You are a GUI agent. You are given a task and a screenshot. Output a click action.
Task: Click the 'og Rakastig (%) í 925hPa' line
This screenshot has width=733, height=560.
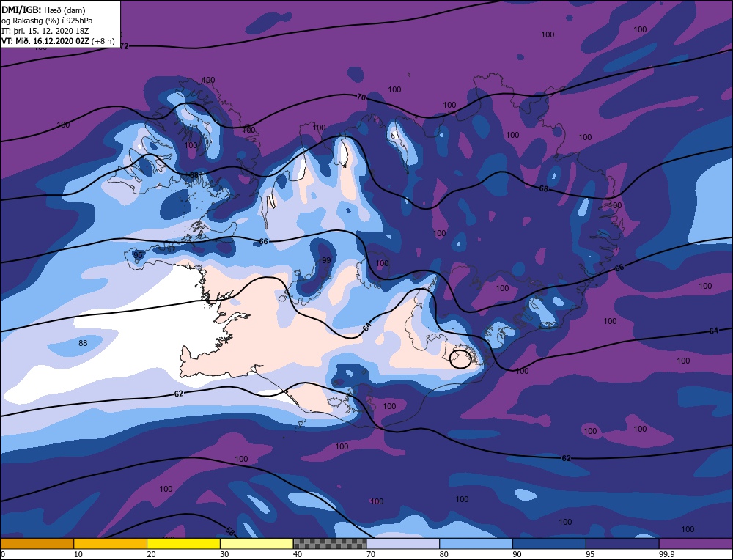pyautogui.click(x=47, y=21)
